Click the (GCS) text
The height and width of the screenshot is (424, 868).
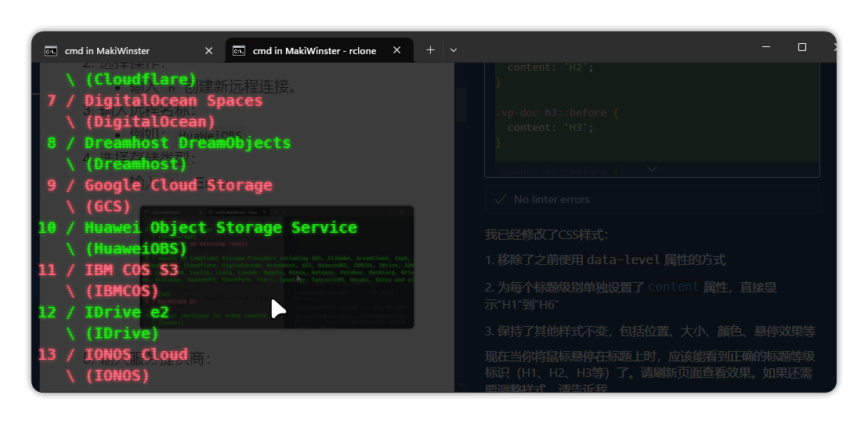(x=108, y=206)
